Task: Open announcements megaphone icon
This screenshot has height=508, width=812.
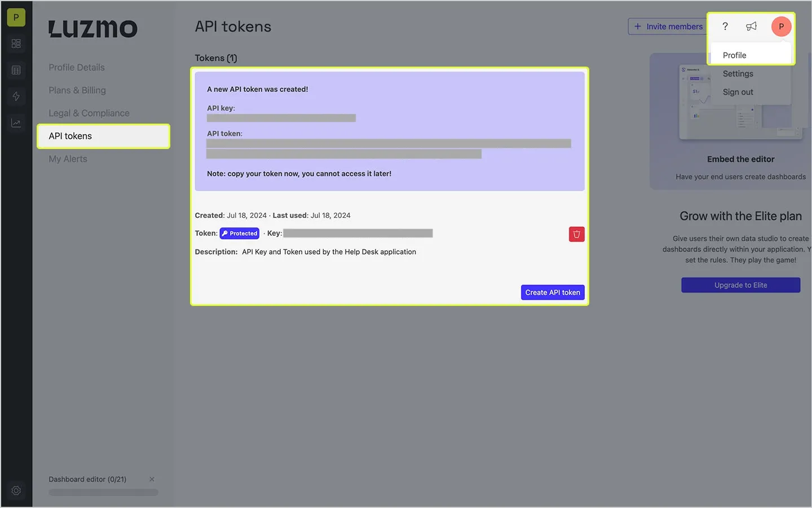Action: click(x=751, y=27)
